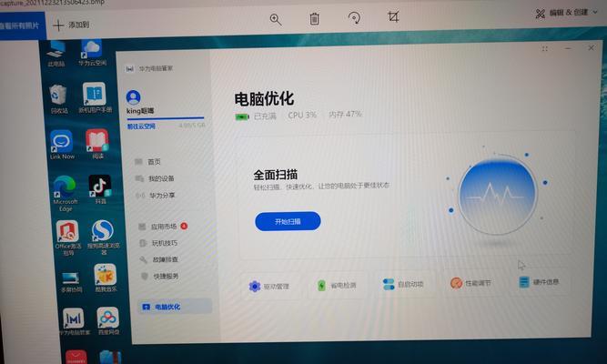Open the Microsoft Edge desktop icon
The width and height of the screenshot is (607, 364).
65,193
